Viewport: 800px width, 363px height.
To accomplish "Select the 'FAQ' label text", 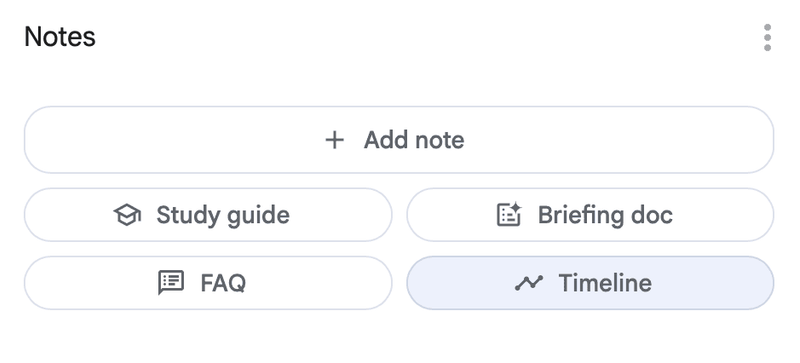I will [223, 283].
